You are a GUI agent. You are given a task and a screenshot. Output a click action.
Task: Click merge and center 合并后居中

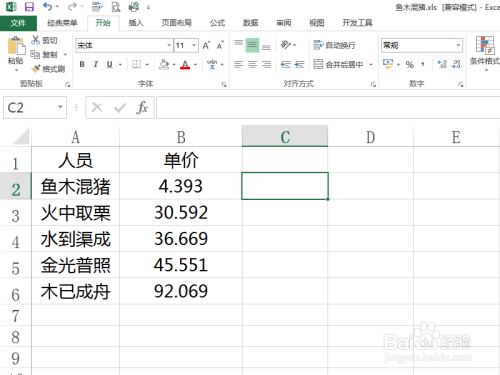pos(338,64)
